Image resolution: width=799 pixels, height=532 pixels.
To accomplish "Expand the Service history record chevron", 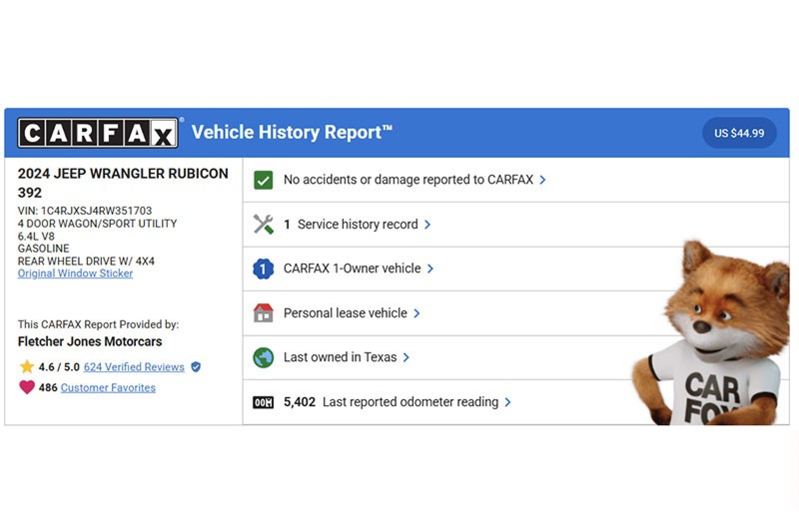I will 427,225.
